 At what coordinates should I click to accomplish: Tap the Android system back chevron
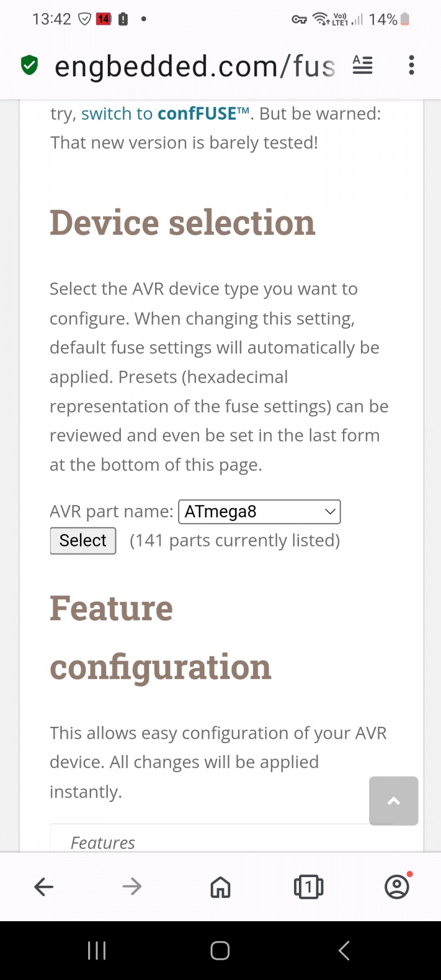click(344, 951)
